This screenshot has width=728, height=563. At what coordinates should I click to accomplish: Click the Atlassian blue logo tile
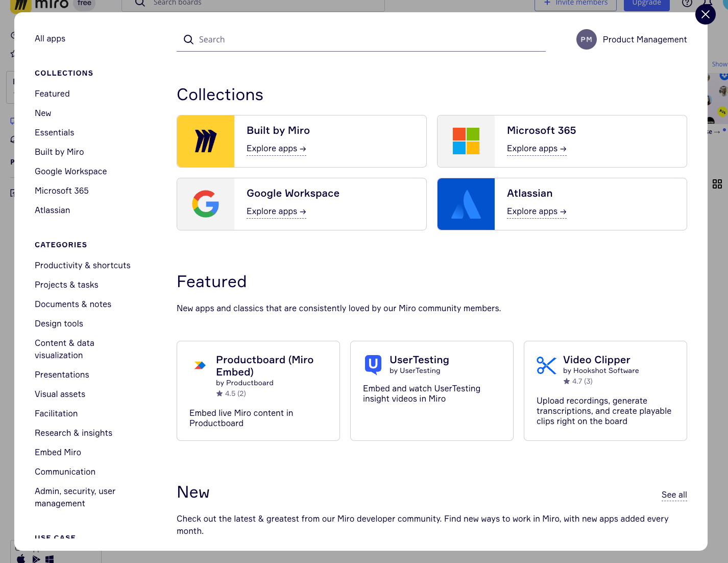(x=466, y=204)
